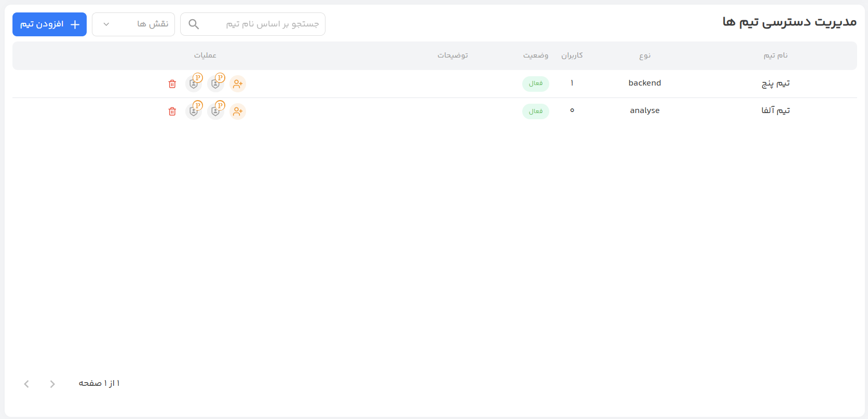Click the نام تیم column header

(776, 55)
